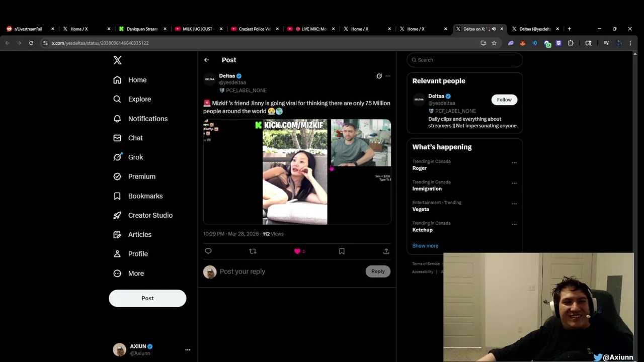Open the Chrome three-dot menu
This screenshot has width=644, height=362.
point(630,43)
